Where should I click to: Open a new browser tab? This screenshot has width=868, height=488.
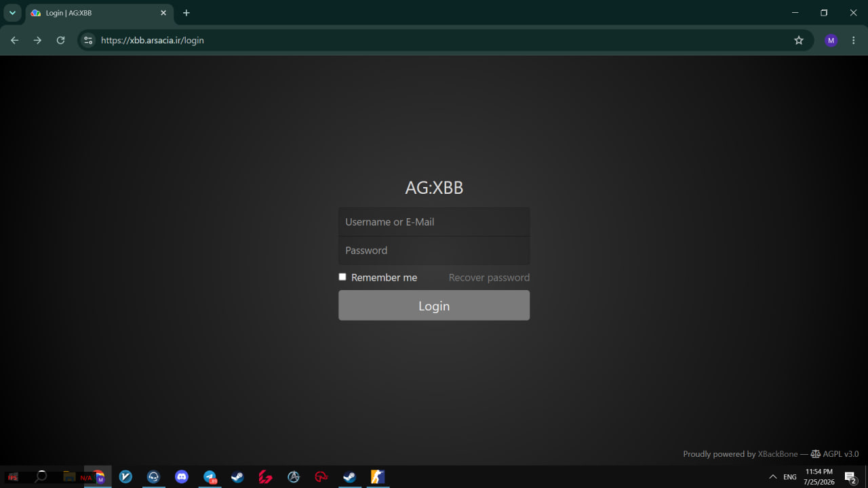(186, 13)
